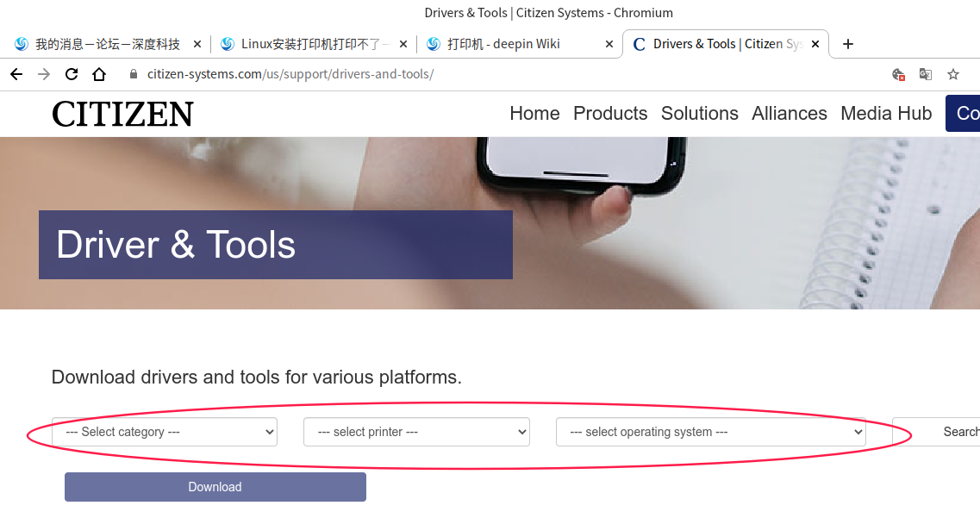Screen dimensions: 980x518
Task: Expand the select operating system dropdown
Action: click(x=710, y=432)
